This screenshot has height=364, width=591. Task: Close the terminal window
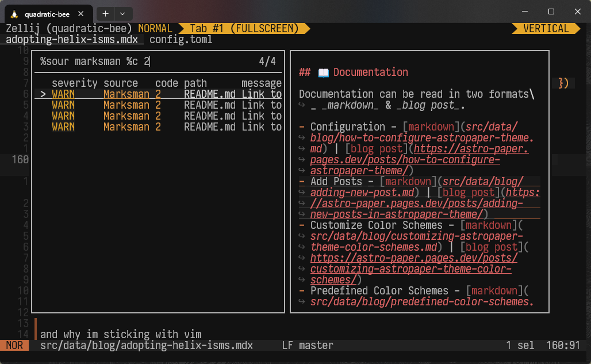(577, 12)
